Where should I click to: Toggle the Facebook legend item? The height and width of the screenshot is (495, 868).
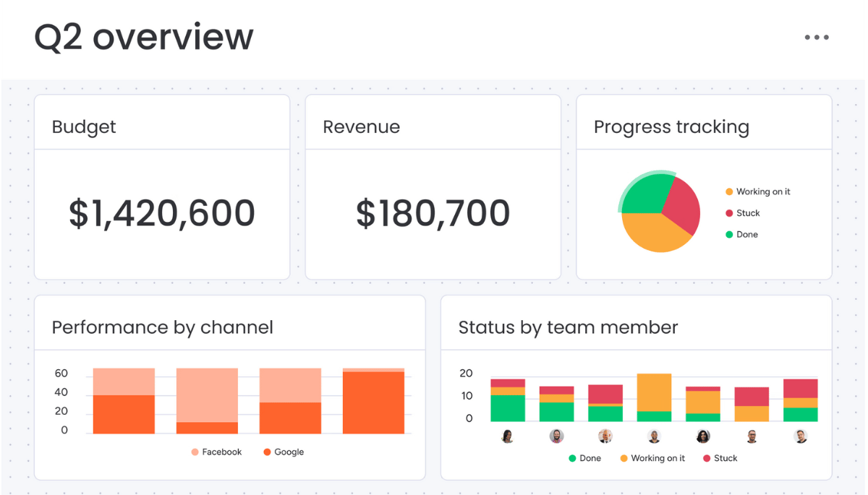tap(216, 452)
